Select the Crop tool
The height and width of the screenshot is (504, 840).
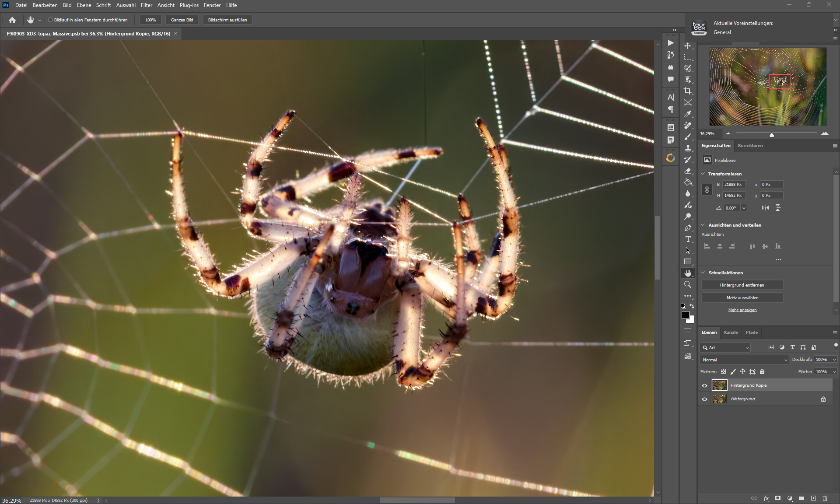688,91
